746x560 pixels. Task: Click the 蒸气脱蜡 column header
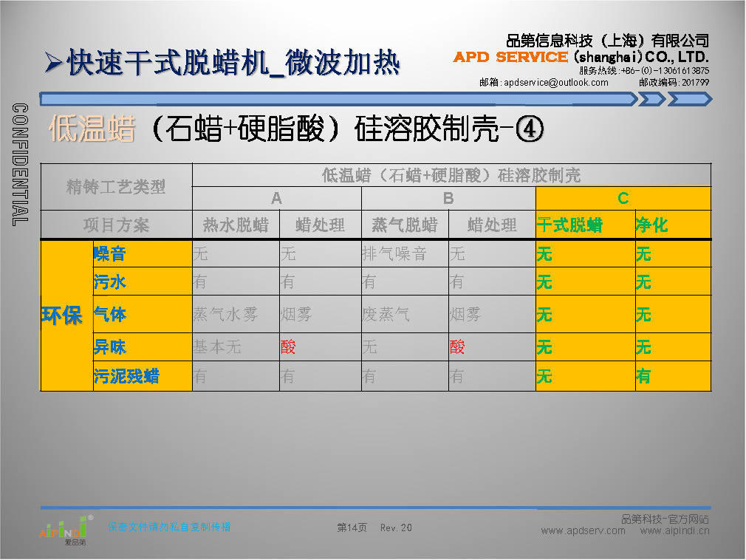pyautogui.click(x=405, y=225)
